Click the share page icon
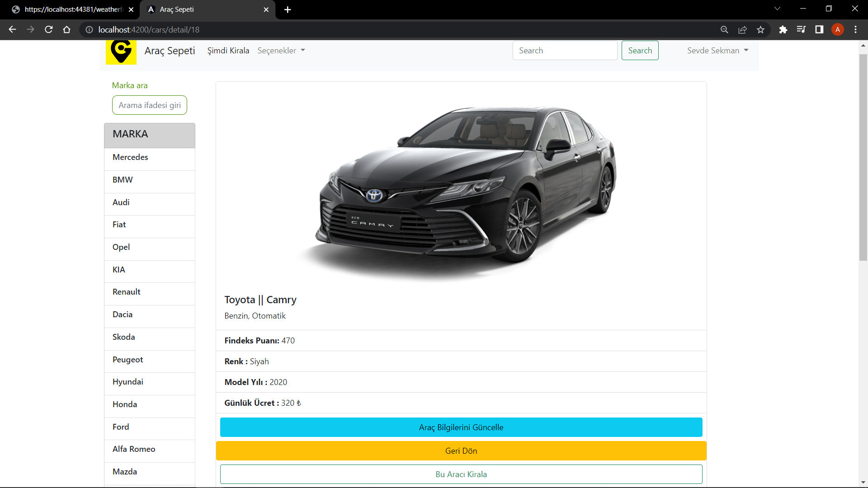The image size is (868, 488). tap(742, 30)
